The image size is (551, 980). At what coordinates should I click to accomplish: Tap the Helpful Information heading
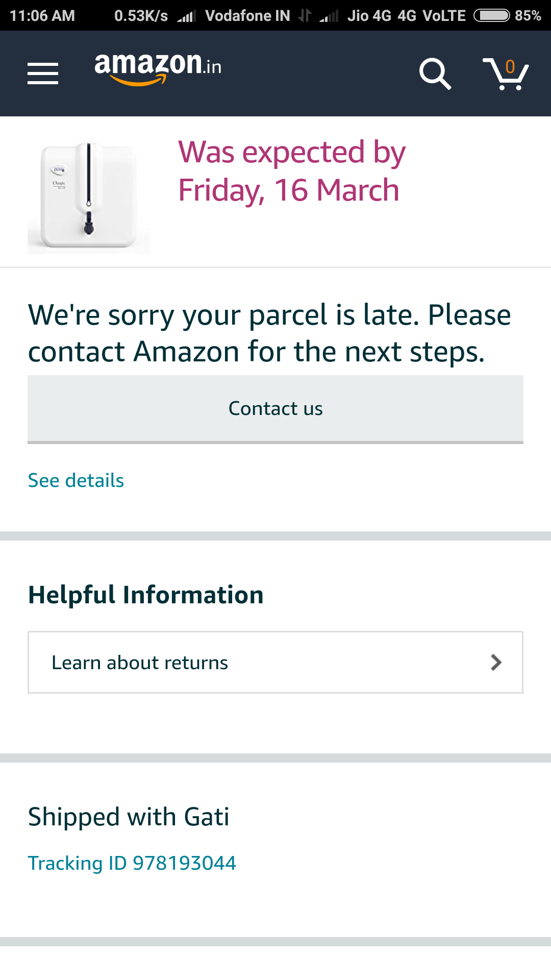(146, 595)
